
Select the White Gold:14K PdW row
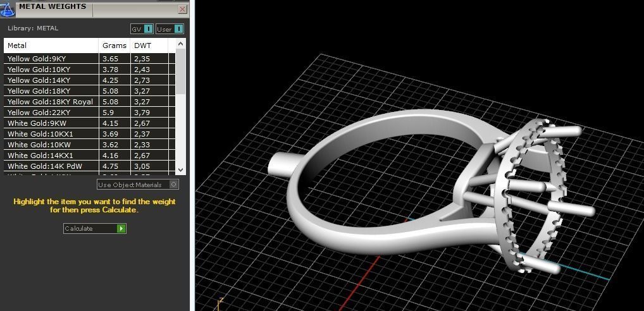coord(90,166)
